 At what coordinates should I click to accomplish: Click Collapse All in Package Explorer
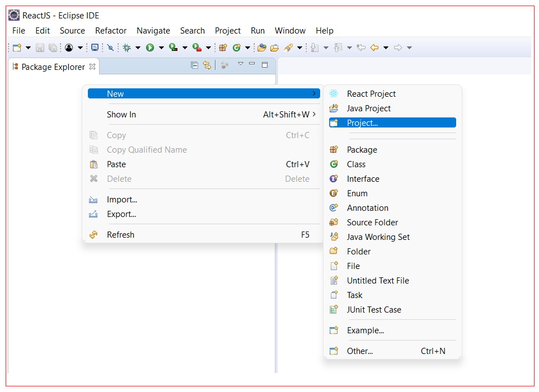tap(195, 65)
